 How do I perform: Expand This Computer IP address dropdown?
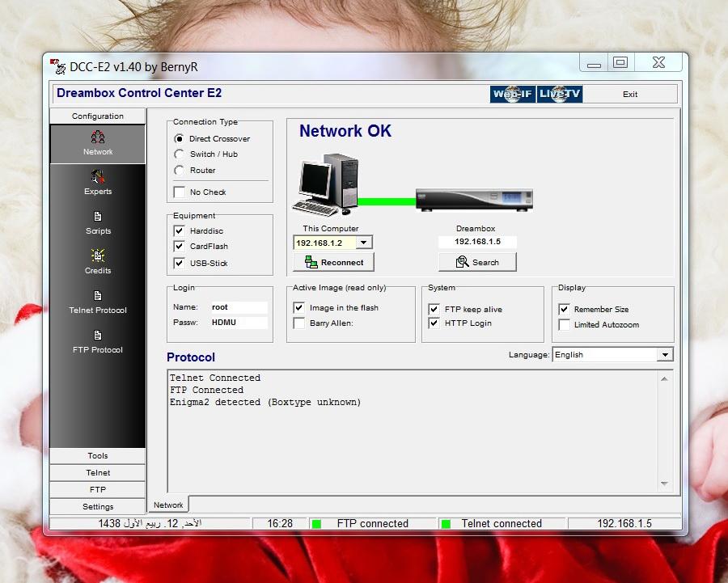click(x=364, y=243)
